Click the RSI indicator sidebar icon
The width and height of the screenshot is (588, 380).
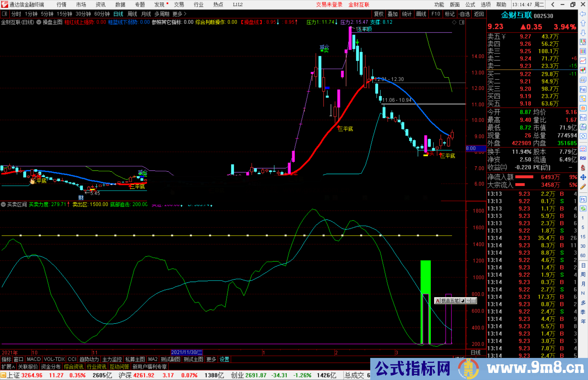click(583, 158)
